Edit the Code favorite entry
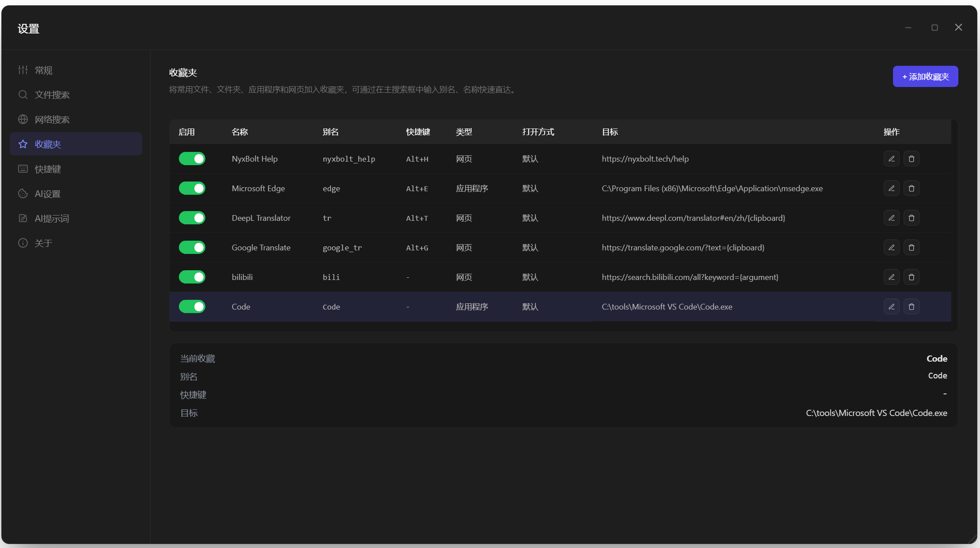The image size is (980, 548). 891,306
